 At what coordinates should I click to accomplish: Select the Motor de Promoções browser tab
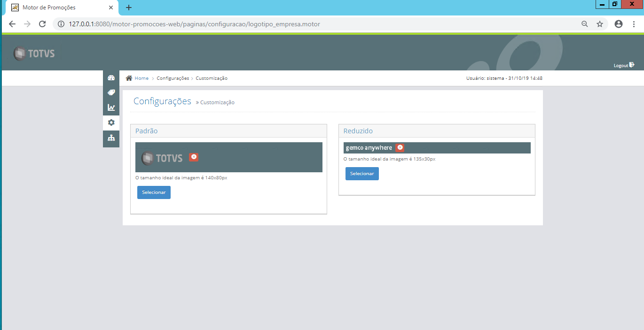(x=61, y=8)
